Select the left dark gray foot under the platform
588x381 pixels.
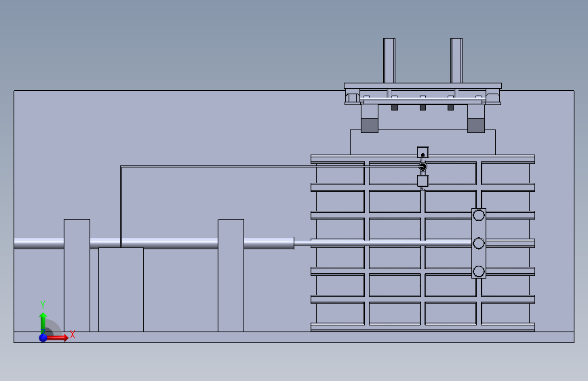370,125
